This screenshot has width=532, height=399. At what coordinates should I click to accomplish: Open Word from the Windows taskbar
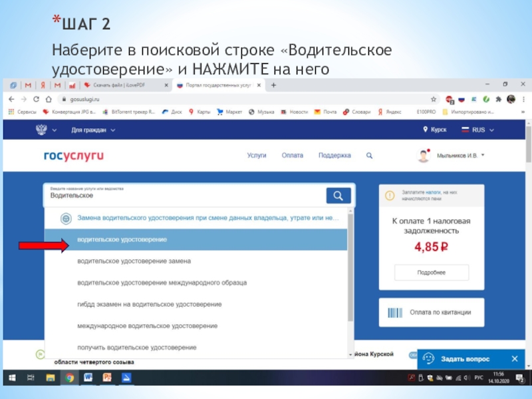[x=88, y=378]
